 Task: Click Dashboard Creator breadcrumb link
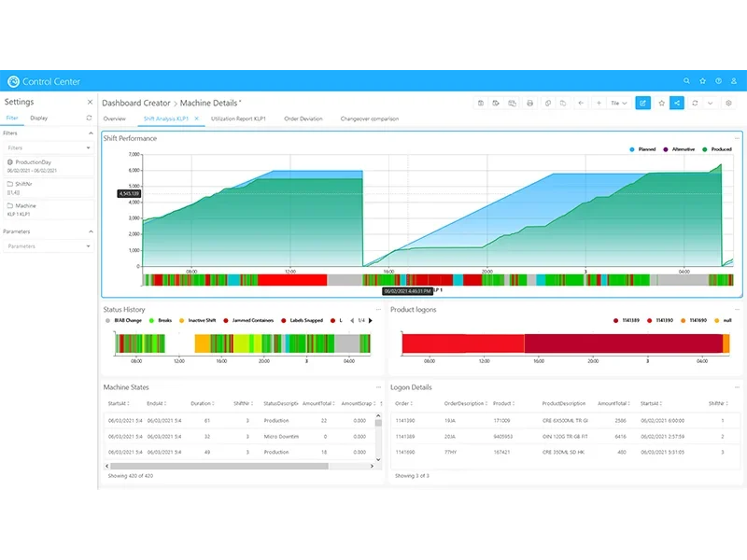pyautogui.click(x=135, y=103)
